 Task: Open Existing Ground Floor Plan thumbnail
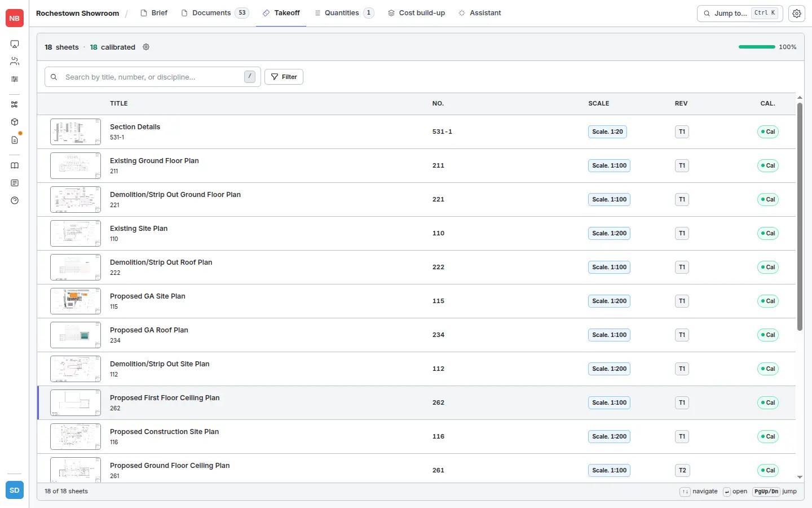point(76,165)
